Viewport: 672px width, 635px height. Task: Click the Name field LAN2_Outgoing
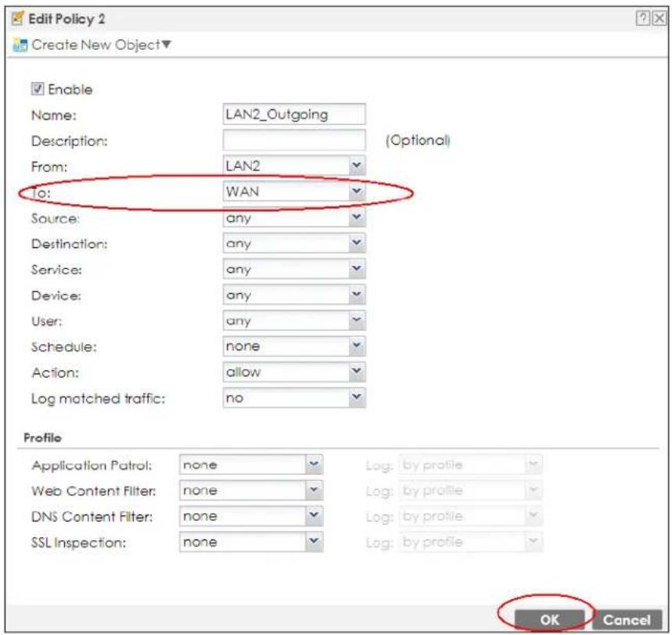pos(294,114)
